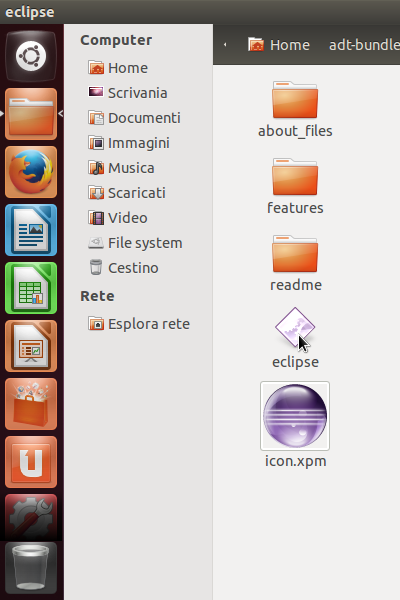The width and height of the screenshot is (400, 600).
Task: Click the features file name label
Action: click(x=295, y=208)
